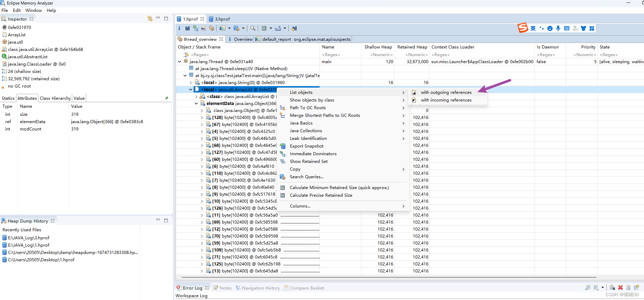Close the 1.hprof editor tab
Image resolution: width=644 pixels, height=300 pixels.
(x=202, y=19)
